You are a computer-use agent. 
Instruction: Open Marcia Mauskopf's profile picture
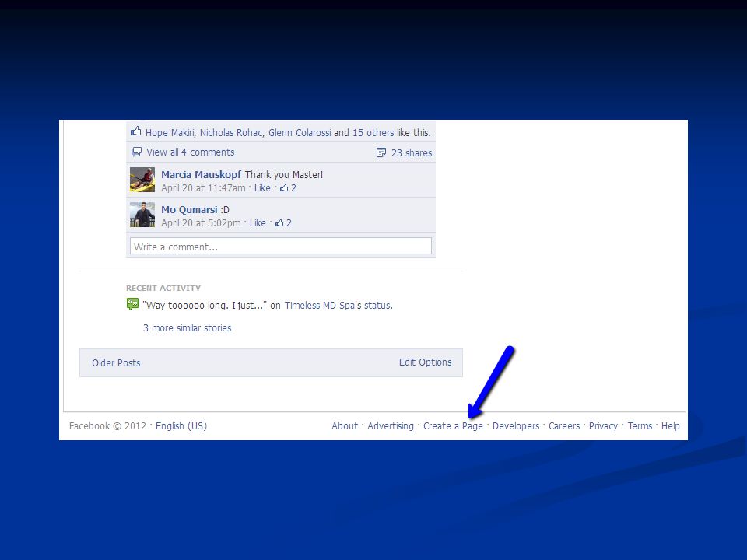coord(142,180)
